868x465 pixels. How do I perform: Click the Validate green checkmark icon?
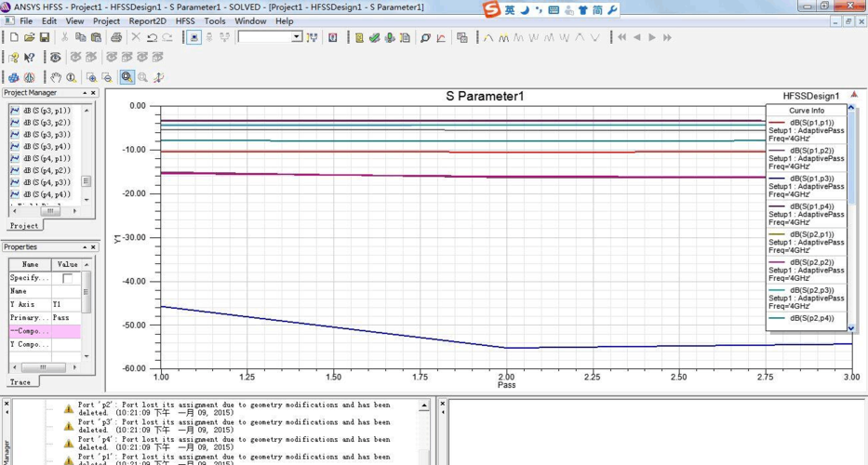375,37
